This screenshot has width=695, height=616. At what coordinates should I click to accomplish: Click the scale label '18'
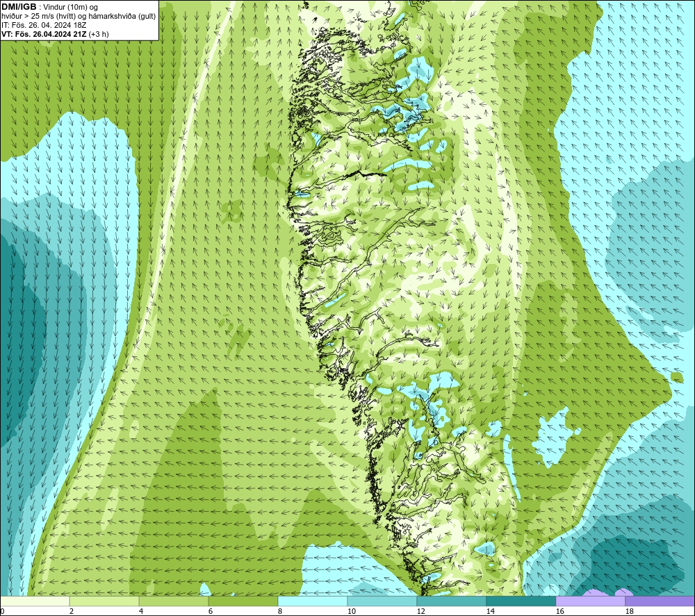coord(630,611)
